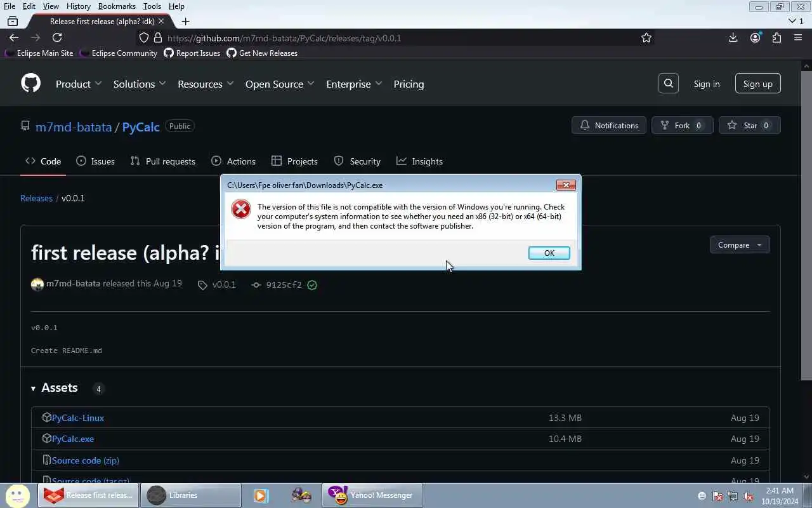Open the Bookmarks menu
Viewport: 812px width, 508px height.
[x=117, y=6]
